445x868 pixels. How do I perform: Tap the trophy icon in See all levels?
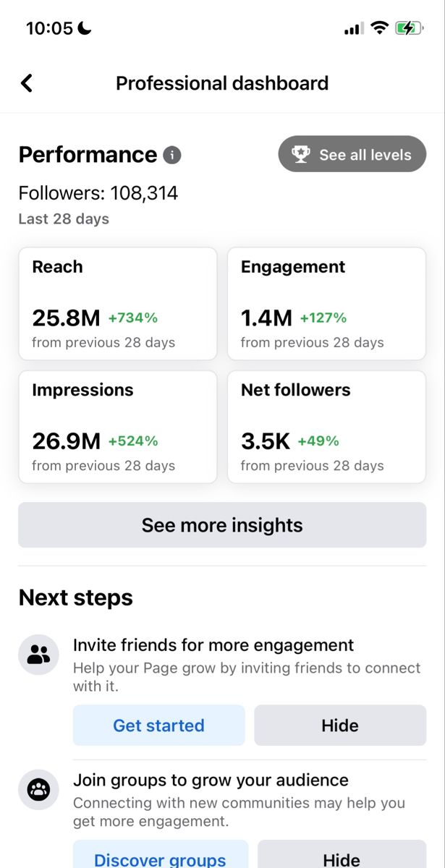point(300,154)
